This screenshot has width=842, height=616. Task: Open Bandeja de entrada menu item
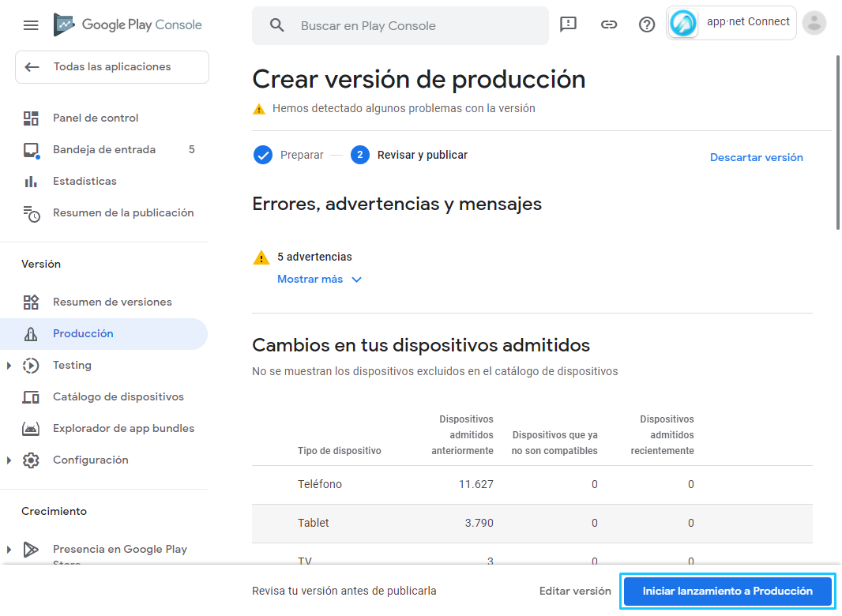(103, 150)
